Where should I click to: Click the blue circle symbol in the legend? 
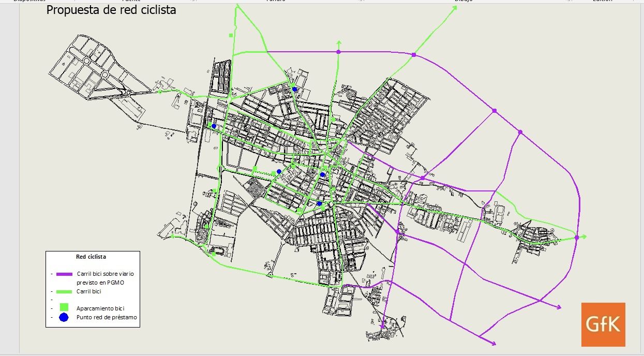(x=64, y=317)
